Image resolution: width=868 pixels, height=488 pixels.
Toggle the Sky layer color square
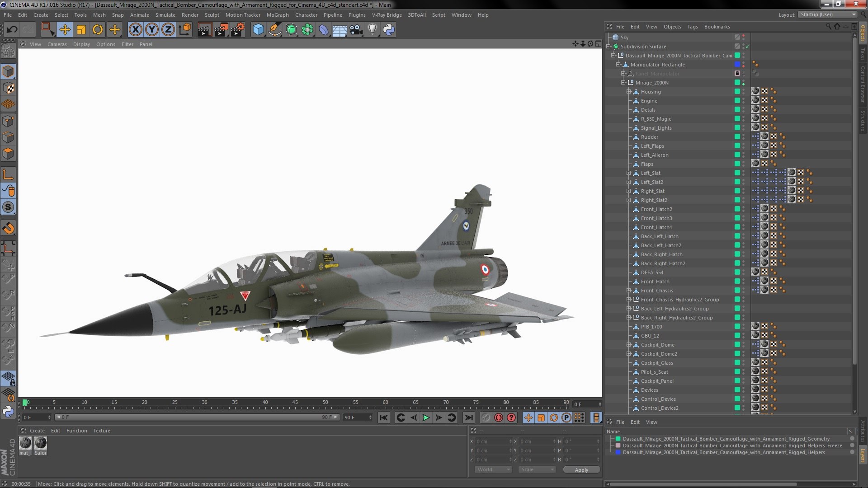click(x=737, y=38)
